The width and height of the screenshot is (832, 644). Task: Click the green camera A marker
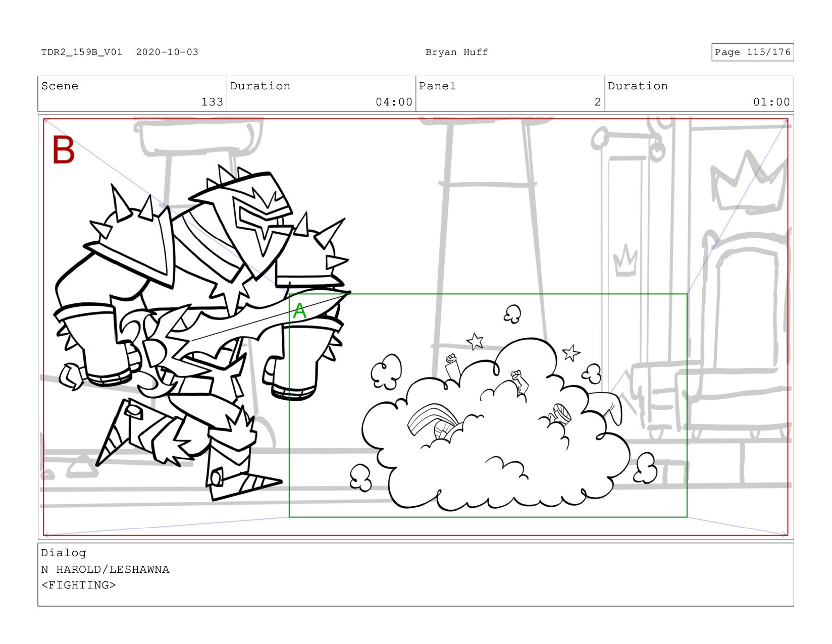click(300, 311)
